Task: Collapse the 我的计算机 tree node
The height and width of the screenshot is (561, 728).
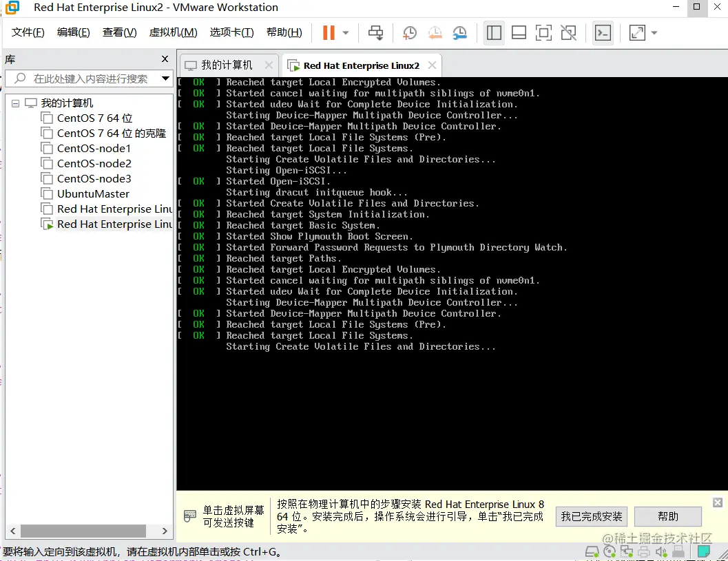Action: [x=15, y=103]
